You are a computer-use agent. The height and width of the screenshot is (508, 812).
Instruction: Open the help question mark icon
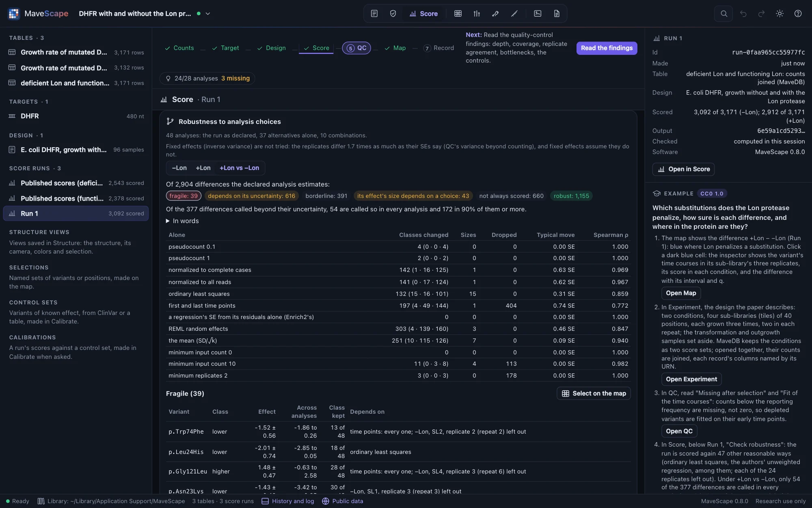point(798,13)
